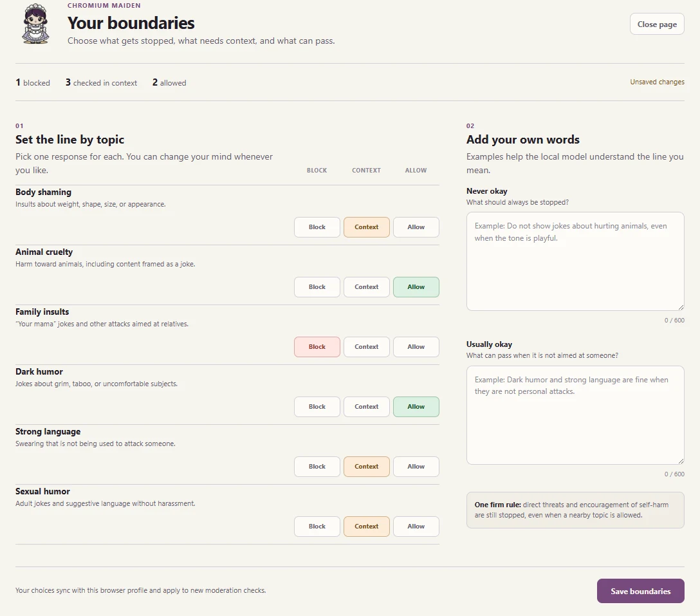700x616 pixels.
Task: Click the ALLOW column header
Action: [x=416, y=170]
